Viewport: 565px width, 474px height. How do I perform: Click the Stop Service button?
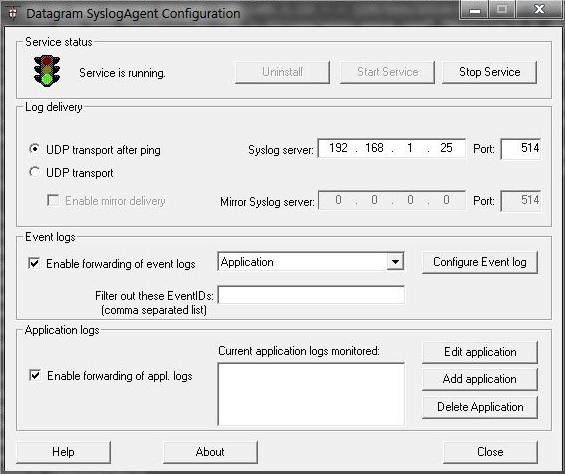click(x=489, y=72)
